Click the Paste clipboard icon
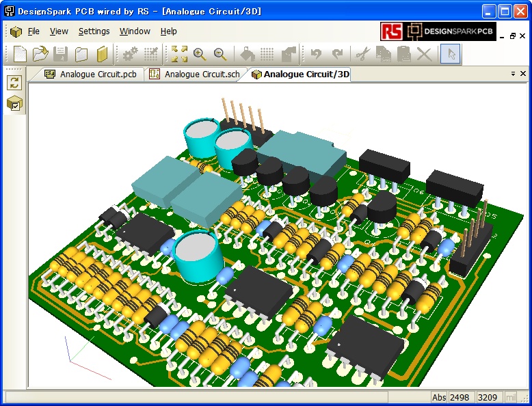 (x=403, y=54)
